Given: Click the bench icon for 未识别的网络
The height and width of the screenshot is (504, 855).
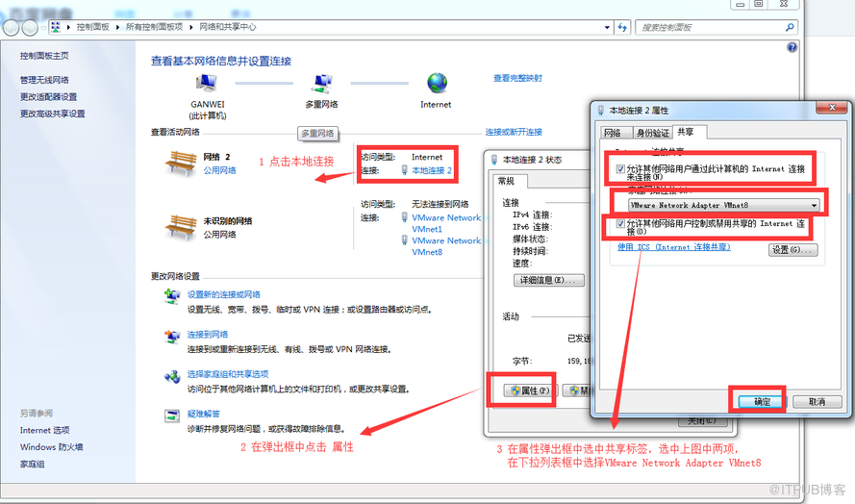Looking at the screenshot, I should (181, 227).
